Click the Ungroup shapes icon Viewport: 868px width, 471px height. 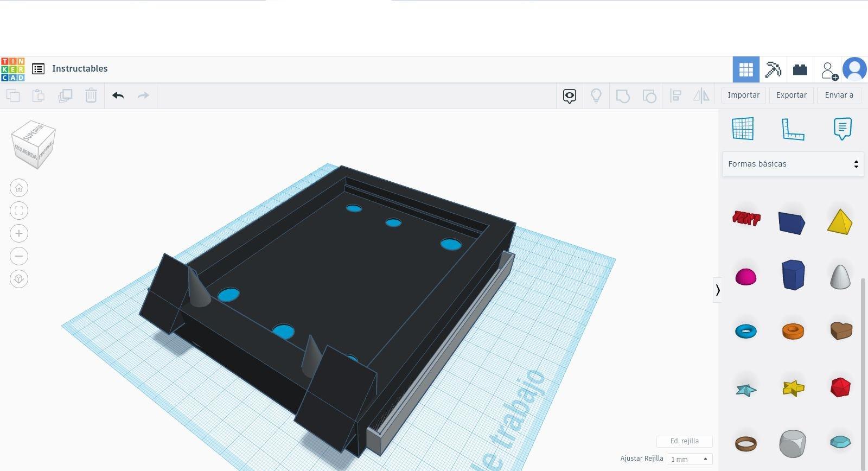pos(649,96)
